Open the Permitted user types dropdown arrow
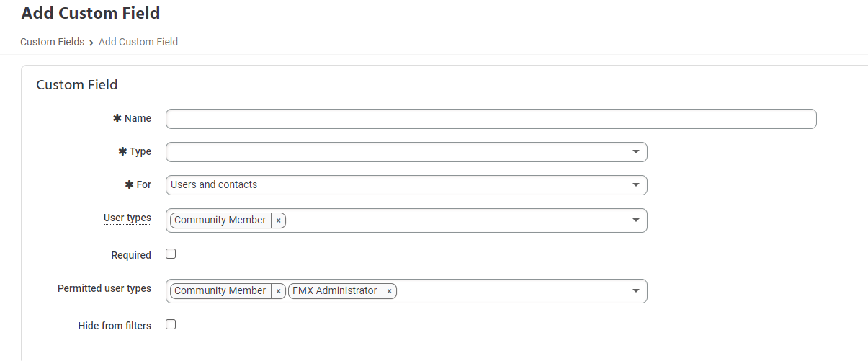Viewport: 868px width, 361px height. coord(635,291)
